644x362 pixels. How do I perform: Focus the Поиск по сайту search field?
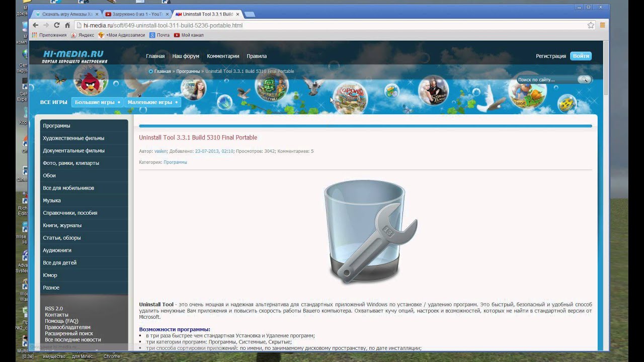(547, 79)
